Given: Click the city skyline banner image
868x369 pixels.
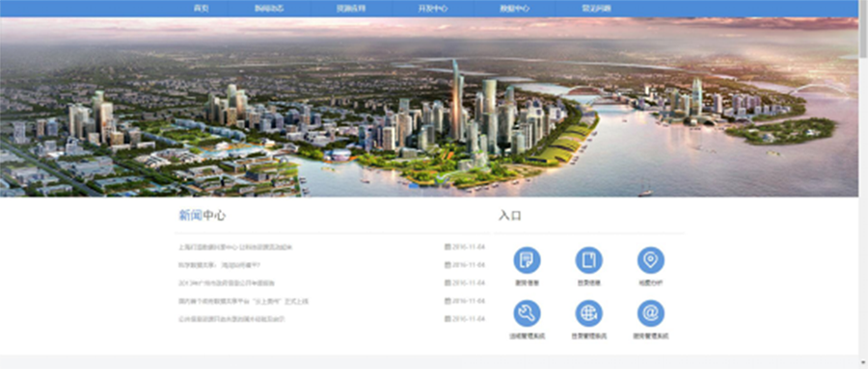Looking at the screenshot, I should [x=429, y=107].
